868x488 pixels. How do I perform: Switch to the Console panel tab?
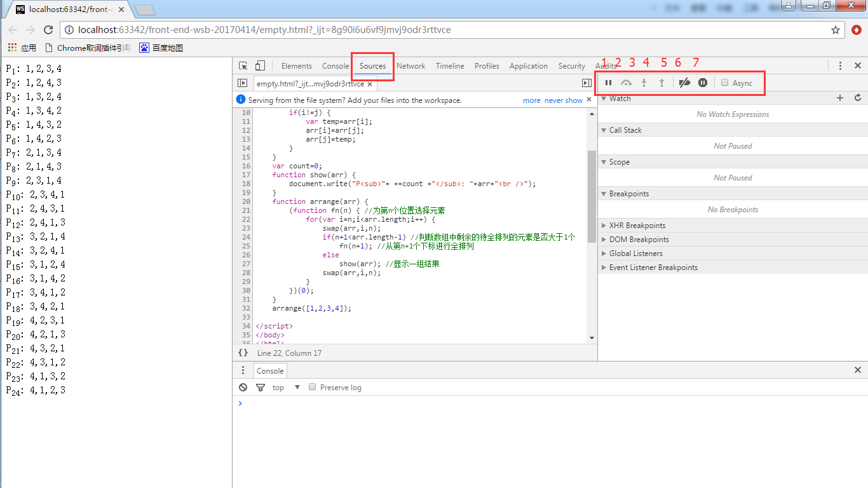coord(336,66)
